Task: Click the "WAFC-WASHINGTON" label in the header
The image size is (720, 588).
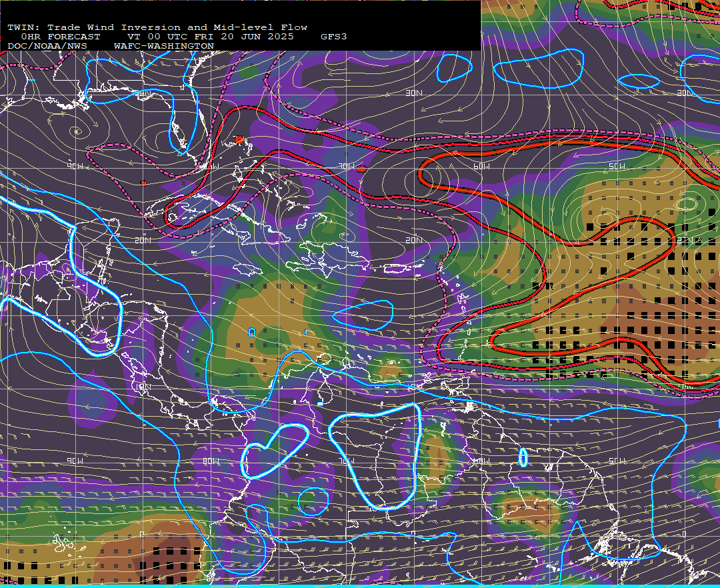Action: [164, 47]
